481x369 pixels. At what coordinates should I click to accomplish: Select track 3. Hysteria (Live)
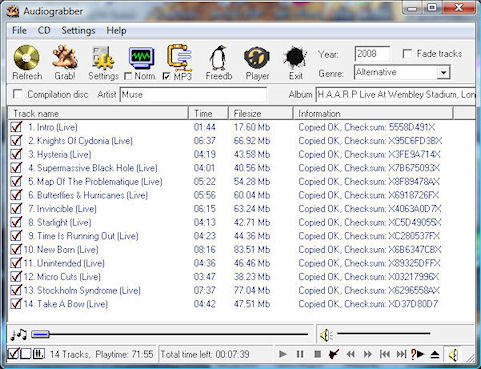click(x=59, y=154)
